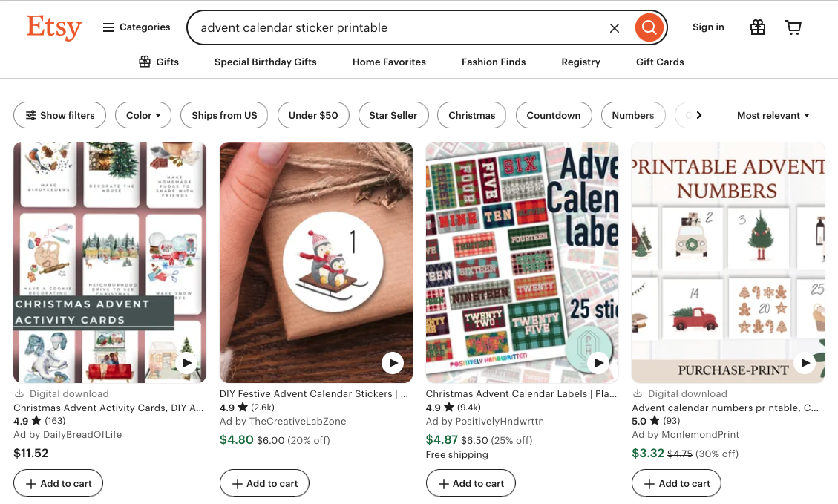
Task: Click the orange search magnifier icon
Action: point(649,27)
